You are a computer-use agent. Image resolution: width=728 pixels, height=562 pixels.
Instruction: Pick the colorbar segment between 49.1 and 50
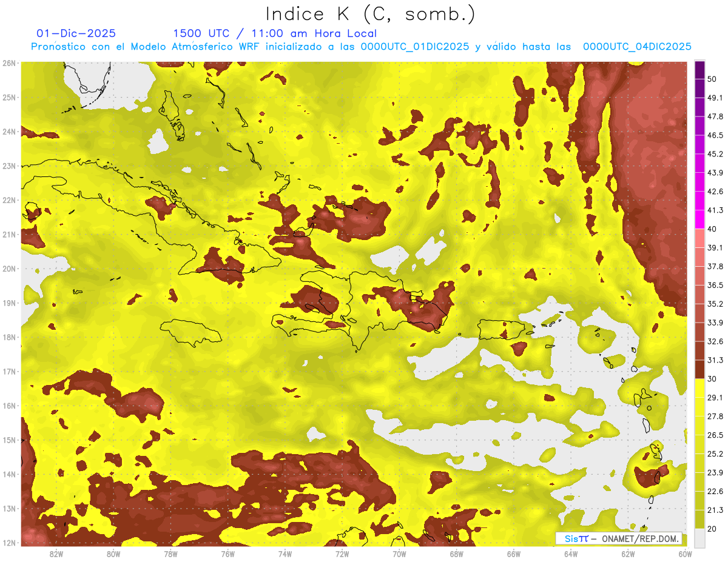point(699,89)
